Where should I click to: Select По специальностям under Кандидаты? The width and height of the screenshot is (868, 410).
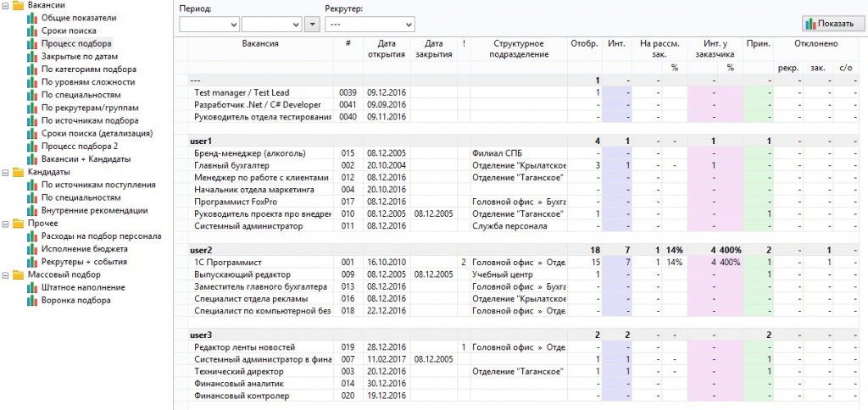pyautogui.click(x=81, y=197)
